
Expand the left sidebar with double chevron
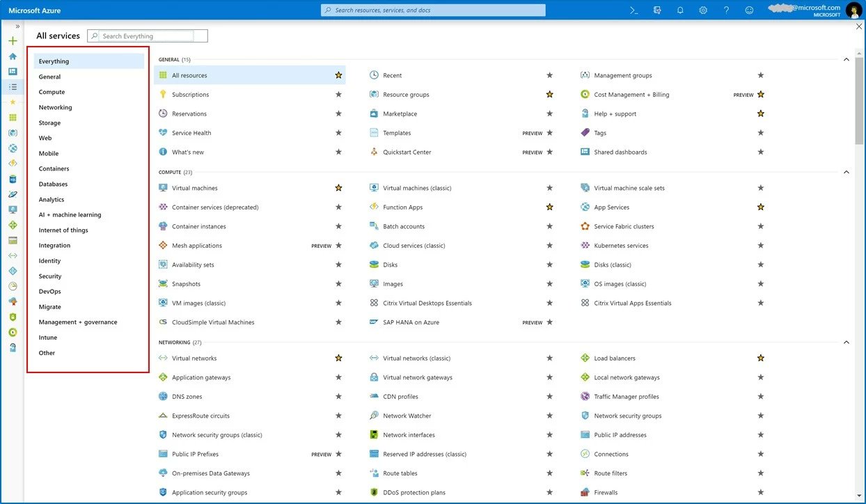17,26
